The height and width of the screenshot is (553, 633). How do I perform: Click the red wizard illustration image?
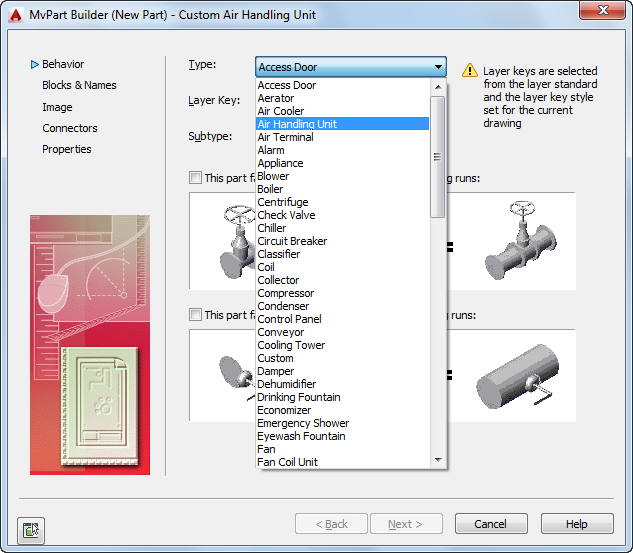[90, 345]
